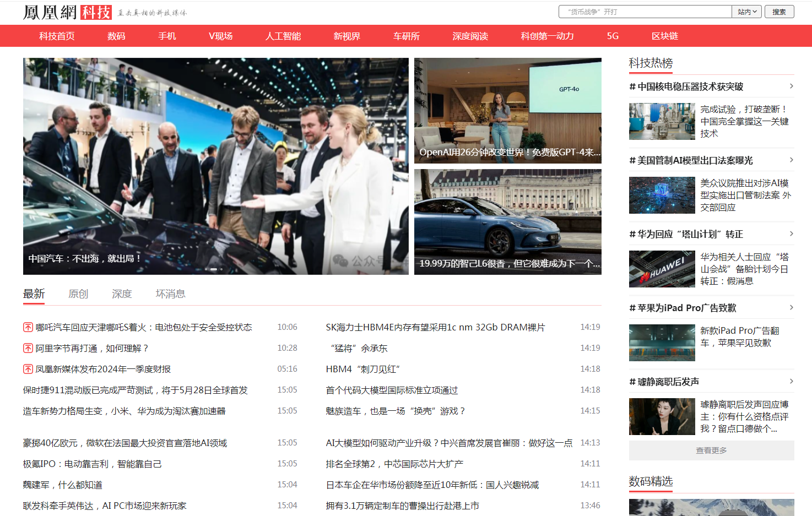Open headline 阿里字节再打通，如何理解？
The image size is (812, 516).
(92, 348)
